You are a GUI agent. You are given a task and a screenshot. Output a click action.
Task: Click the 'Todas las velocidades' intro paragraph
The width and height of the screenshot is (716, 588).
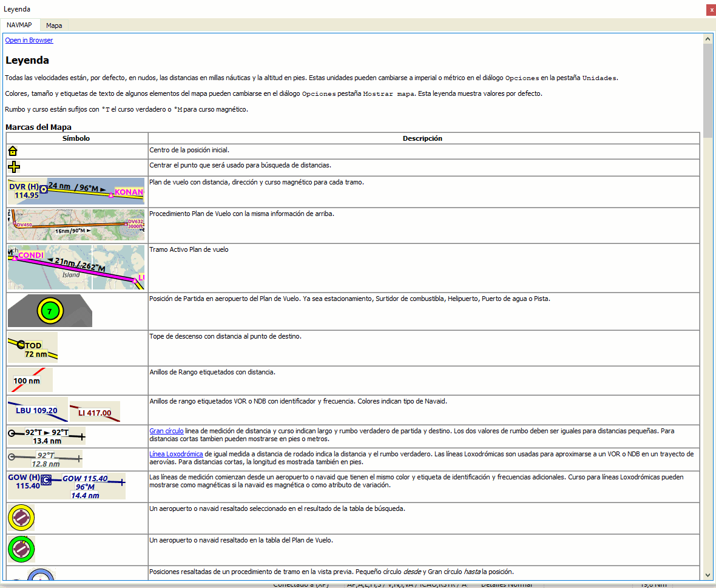click(312, 78)
